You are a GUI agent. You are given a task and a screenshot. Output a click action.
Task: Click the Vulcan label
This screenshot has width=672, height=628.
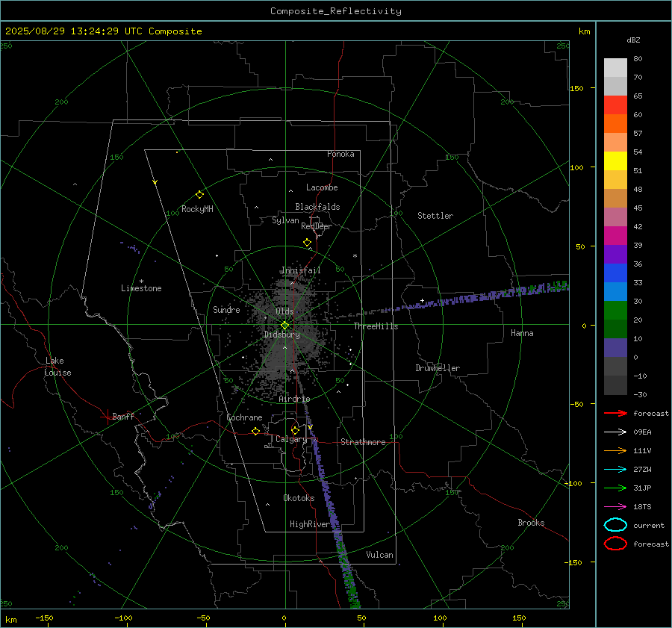[x=379, y=555]
